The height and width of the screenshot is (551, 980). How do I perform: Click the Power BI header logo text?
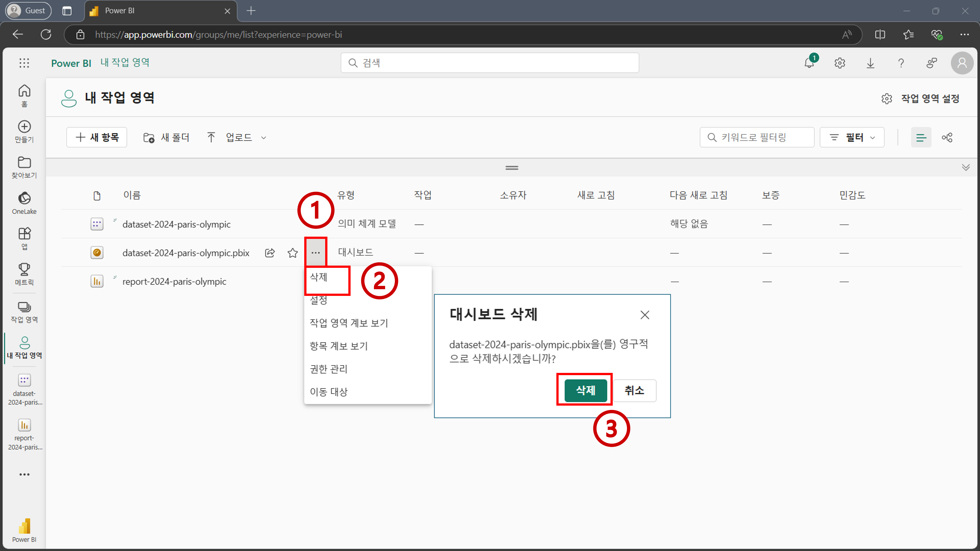[71, 63]
